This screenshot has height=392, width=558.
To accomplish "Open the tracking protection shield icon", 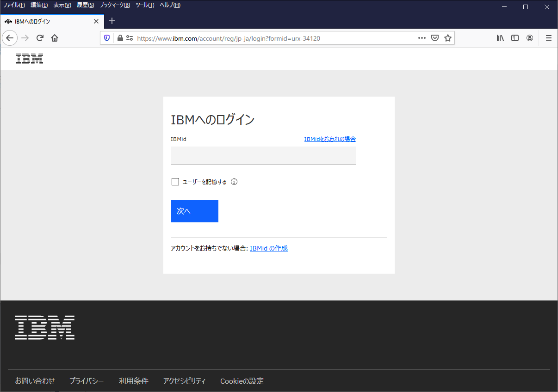I will coord(107,38).
